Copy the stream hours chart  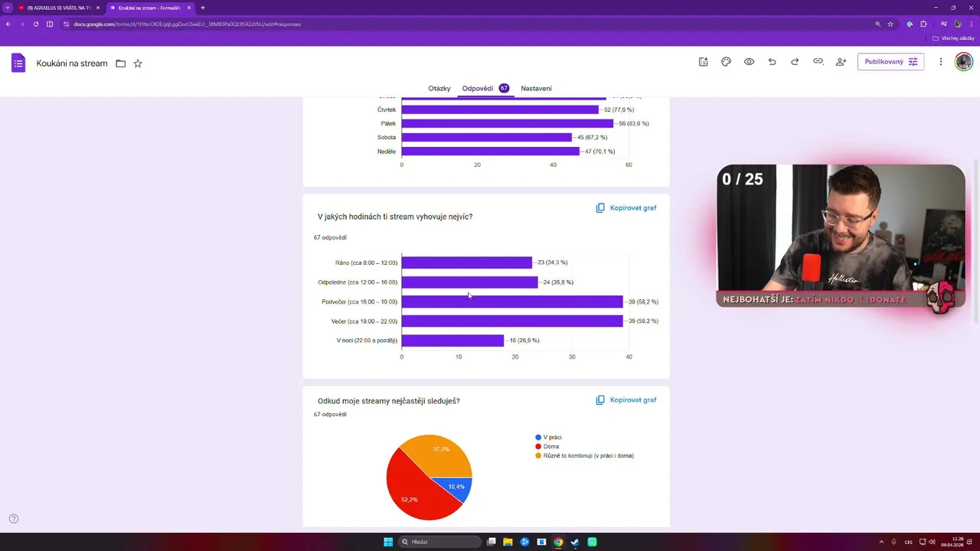pyautogui.click(x=626, y=208)
